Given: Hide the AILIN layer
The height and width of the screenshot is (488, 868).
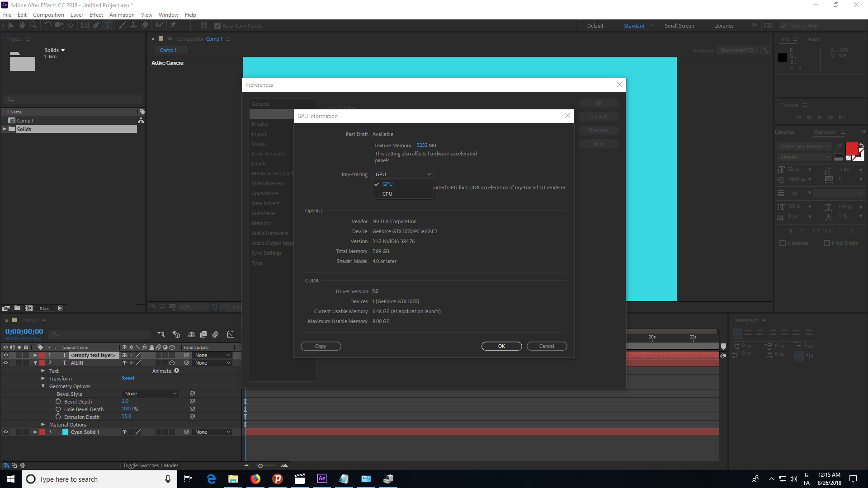Looking at the screenshot, I should click(6, 363).
